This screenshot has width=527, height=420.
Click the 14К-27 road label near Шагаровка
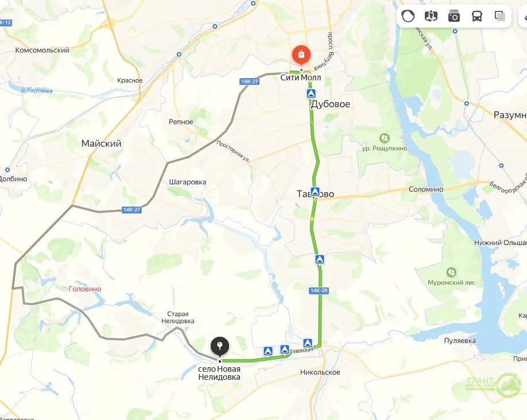[131, 209]
